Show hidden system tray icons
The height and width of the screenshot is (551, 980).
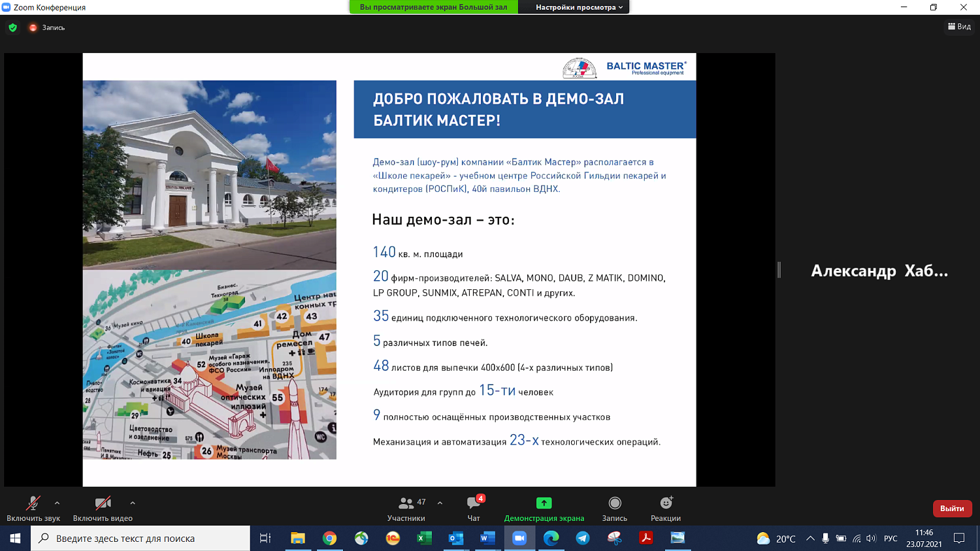pos(810,539)
